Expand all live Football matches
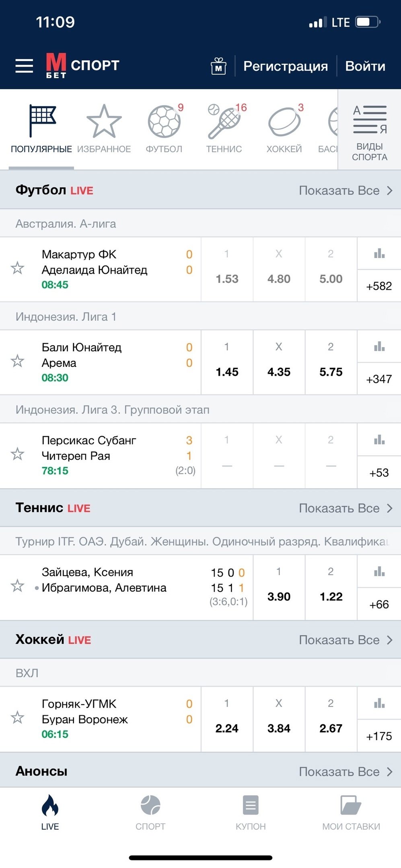This screenshot has height=868, width=401. coord(345,190)
